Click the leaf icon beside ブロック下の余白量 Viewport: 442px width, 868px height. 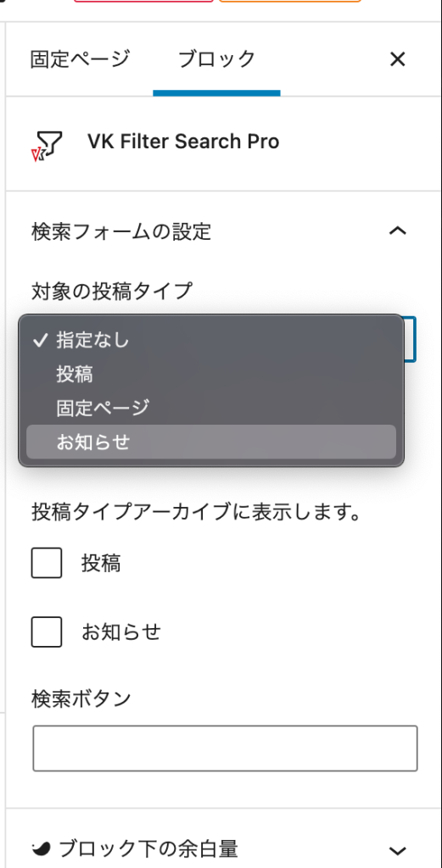click(x=42, y=848)
